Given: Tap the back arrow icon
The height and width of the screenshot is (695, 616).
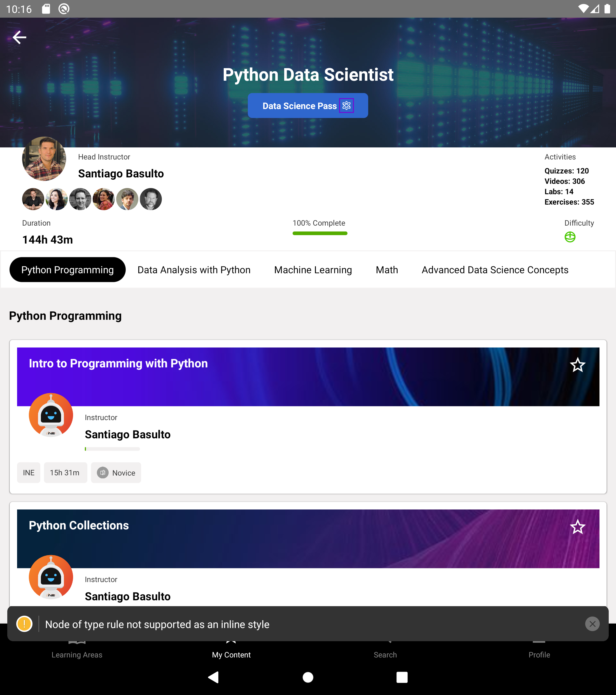Looking at the screenshot, I should coord(19,37).
